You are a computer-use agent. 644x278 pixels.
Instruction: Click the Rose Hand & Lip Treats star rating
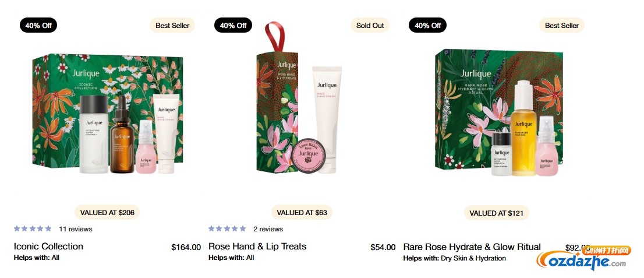(x=227, y=229)
